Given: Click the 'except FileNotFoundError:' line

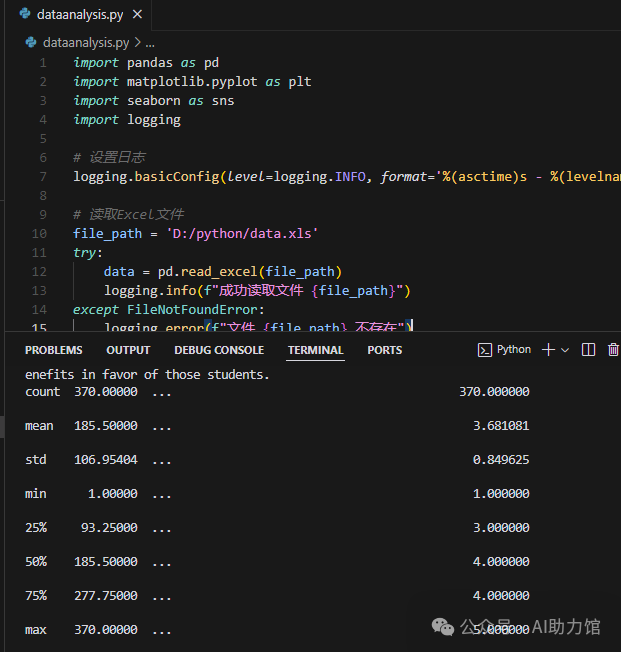Looking at the screenshot, I should (x=168, y=310).
